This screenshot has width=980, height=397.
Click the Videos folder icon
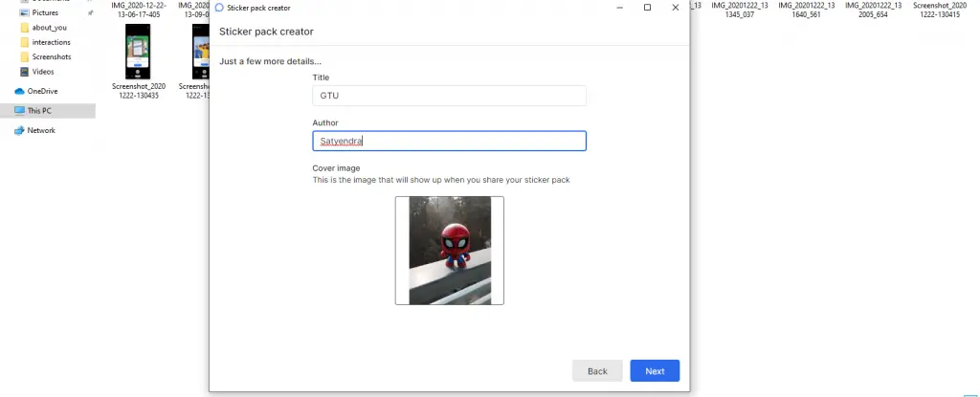(x=24, y=72)
